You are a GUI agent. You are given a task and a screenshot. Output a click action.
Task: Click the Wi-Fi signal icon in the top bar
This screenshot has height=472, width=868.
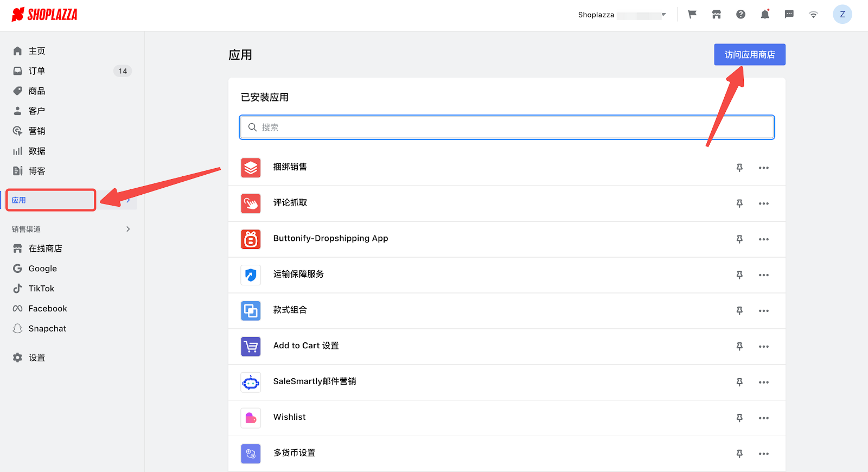tap(813, 15)
